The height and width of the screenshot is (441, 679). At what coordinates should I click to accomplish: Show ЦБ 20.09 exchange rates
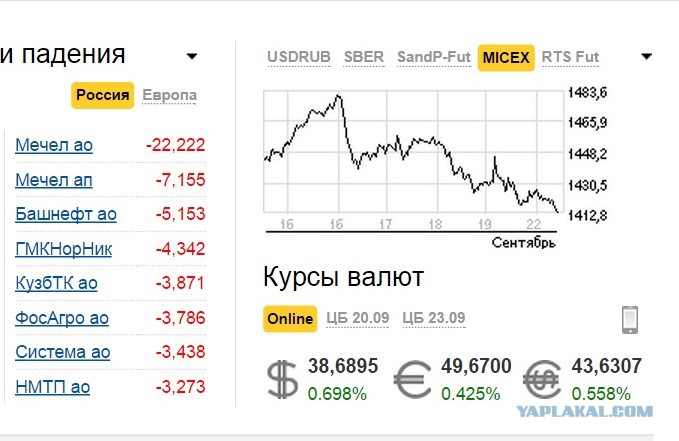[358, 318]
